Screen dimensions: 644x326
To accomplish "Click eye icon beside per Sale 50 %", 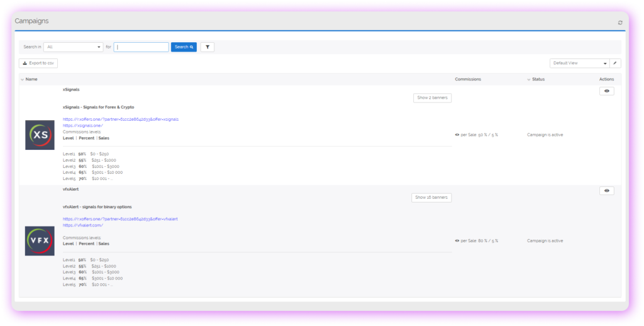I will click(457, 135).
